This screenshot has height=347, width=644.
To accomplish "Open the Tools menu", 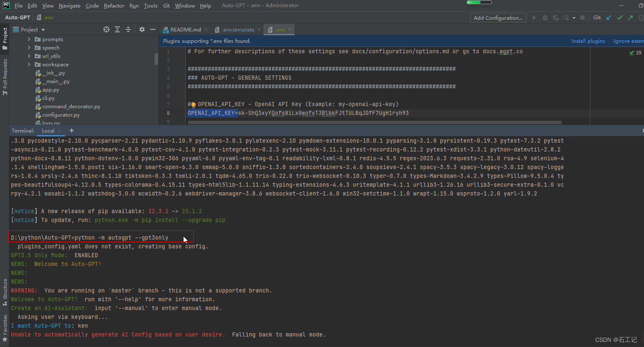I will click(x=151, y=5).
